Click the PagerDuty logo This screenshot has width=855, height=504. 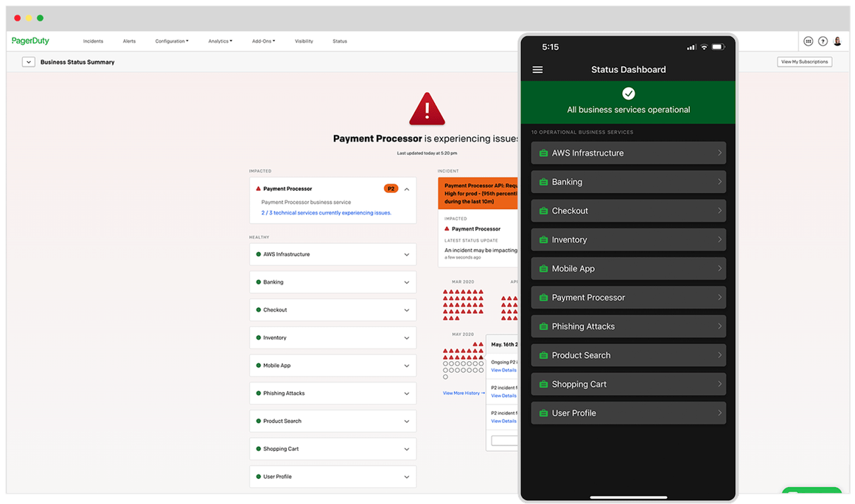29,41
